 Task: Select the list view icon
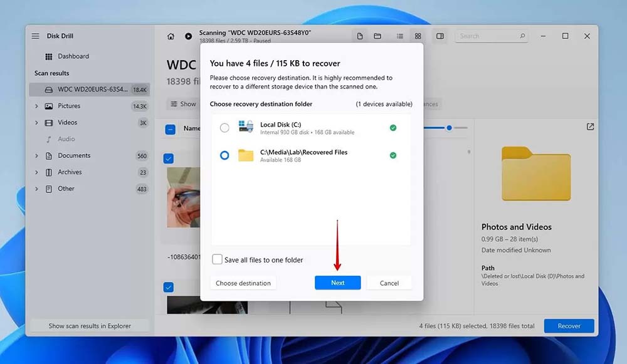(400, 36)
